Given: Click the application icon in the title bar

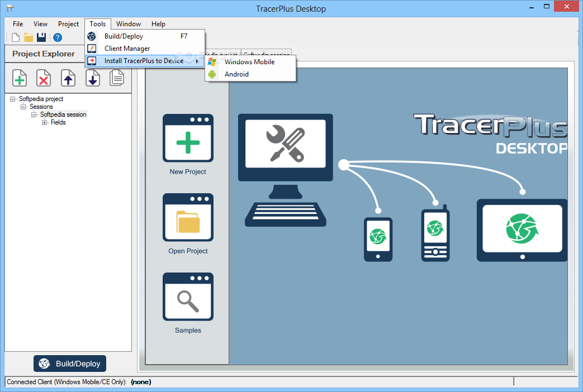Looking at the screenshot, I should pos(10,8).
